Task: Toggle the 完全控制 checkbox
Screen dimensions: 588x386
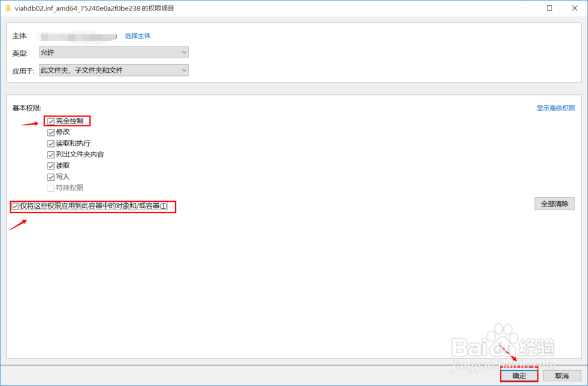Action: click(x=51, y=122)
